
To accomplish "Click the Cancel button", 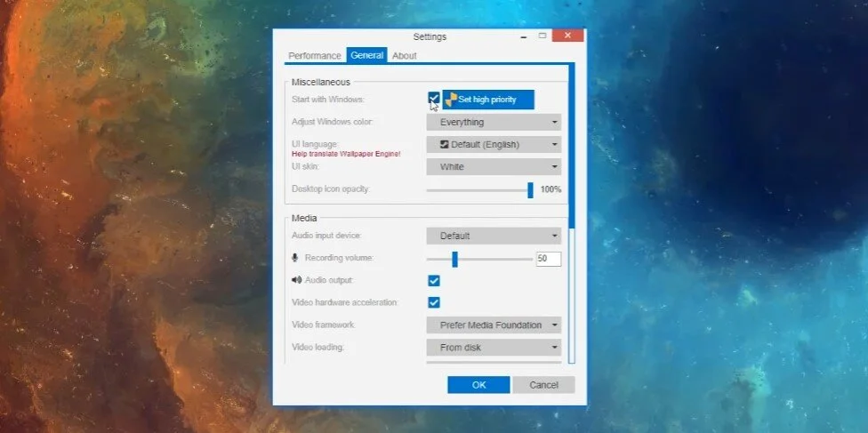I will pyautogui.click(x=543, y=385).
